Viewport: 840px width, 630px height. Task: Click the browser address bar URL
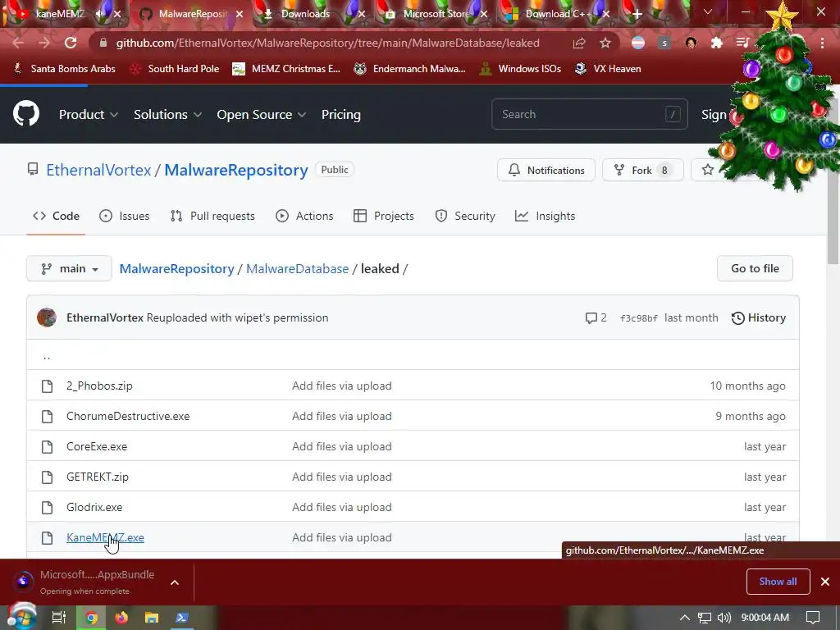point(327,43)
